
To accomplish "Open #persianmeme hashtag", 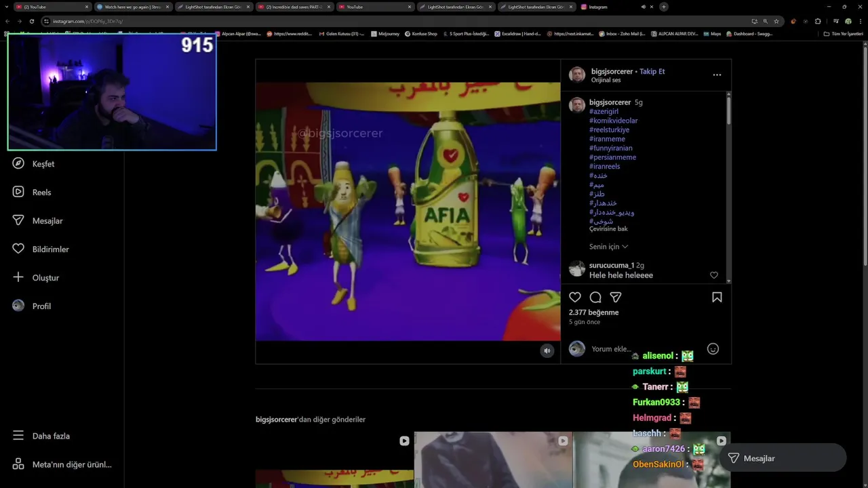I will [x=612, y=157].
